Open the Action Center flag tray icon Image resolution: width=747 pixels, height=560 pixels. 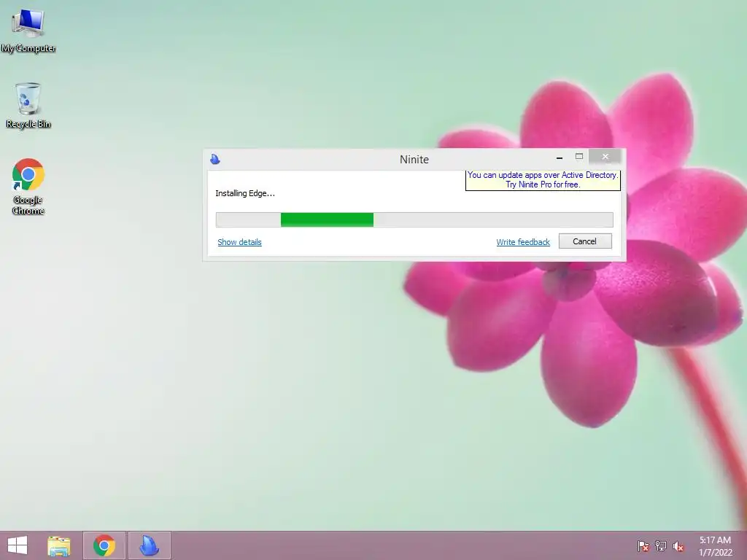[x=643, y=545]
